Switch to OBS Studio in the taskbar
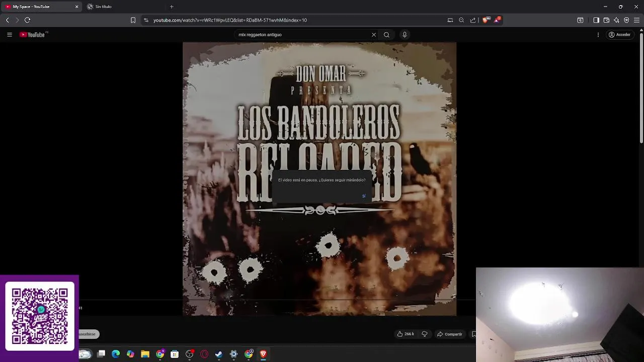The width and height of the screenshot is (644, 362). [x=189, y=354]
